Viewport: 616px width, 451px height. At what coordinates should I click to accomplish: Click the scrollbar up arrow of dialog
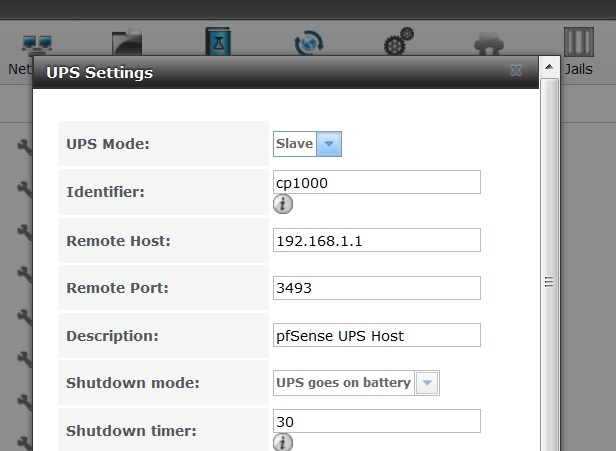[x=550, y=67]
